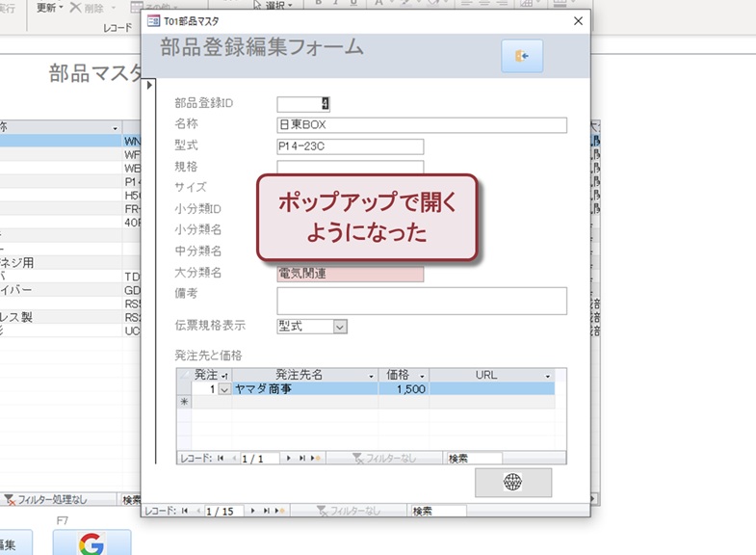The image size is (756, 555).
Task: Click the 名称 text field containing 日東BOX
Action: 421,125
